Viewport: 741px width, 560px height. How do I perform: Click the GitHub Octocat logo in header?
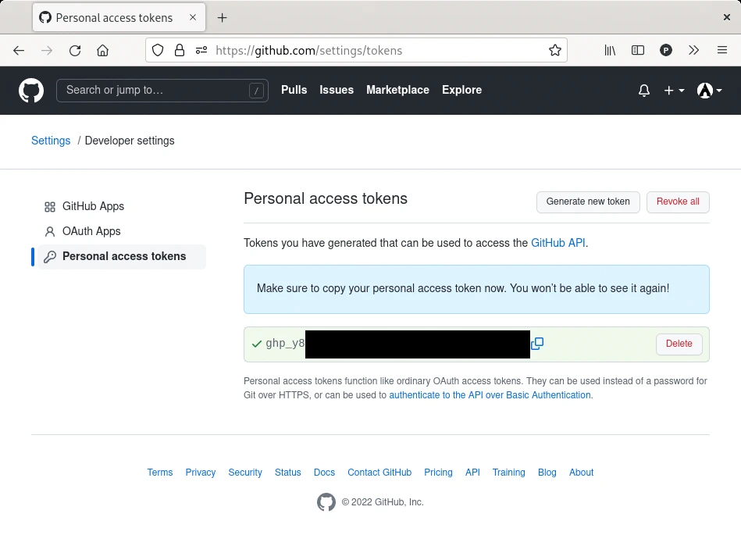pos(31,91)
